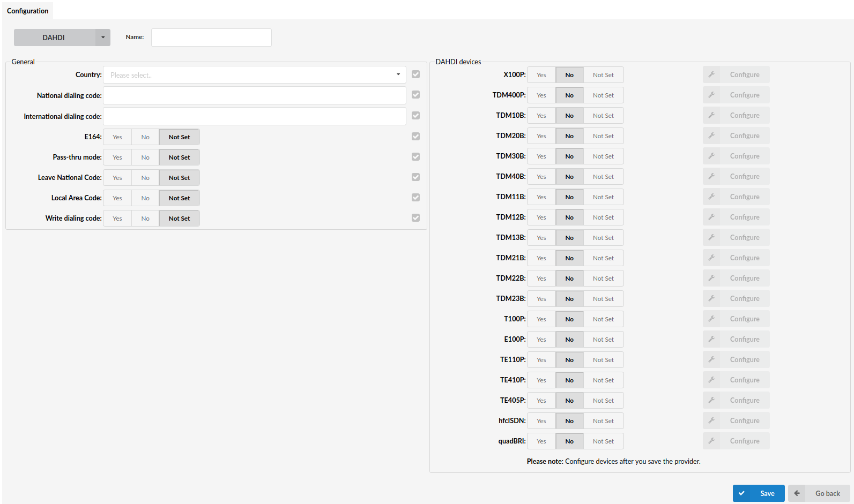Screen dimensions: 854x504
Task: Toggle the checkbox on Local Area Code row
Action: pyautogui.click(x=415, y=198)
